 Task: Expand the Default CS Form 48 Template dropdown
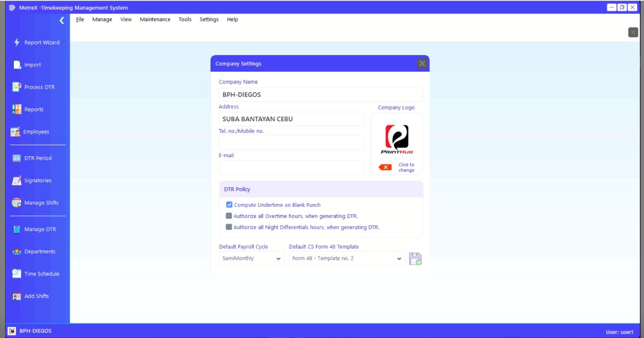[x=347, y=258]
